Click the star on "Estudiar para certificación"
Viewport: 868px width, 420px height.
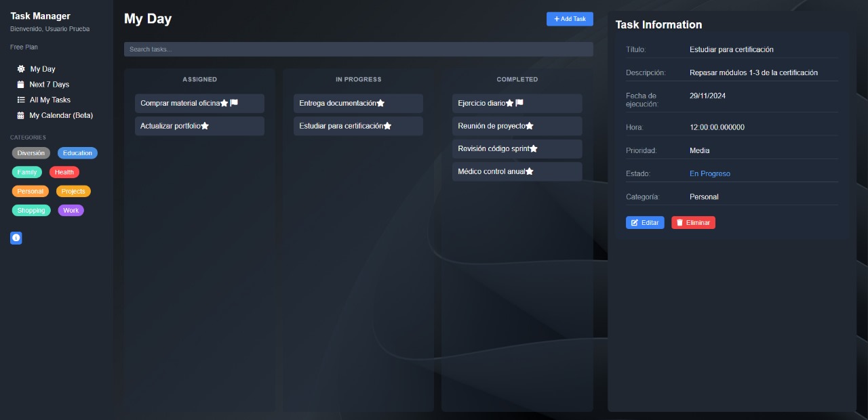click(387, 125)
